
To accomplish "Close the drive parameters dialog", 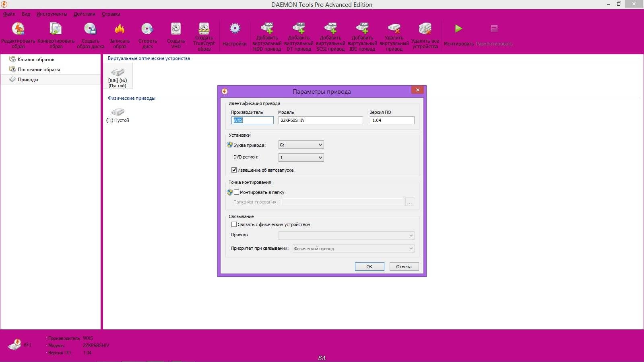I will pos(417,90).
